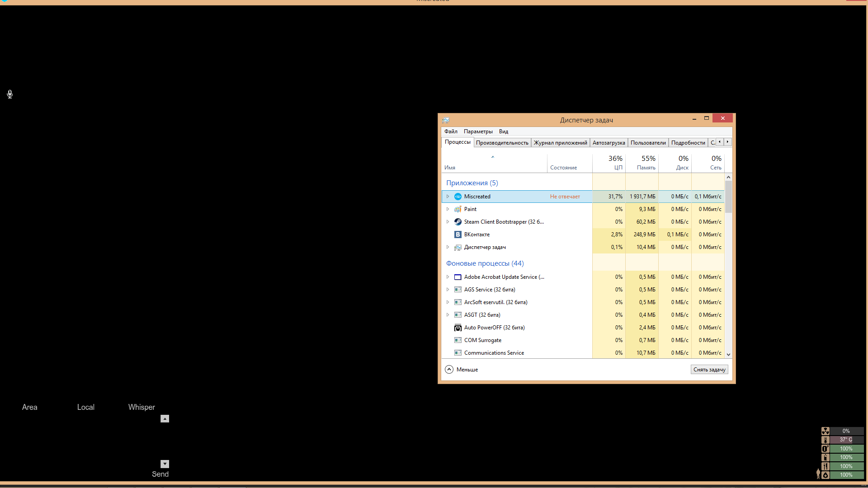This screenshot has width=868, height=488.
Task: Sort by the ЦП column header
Action: [609, 163]
